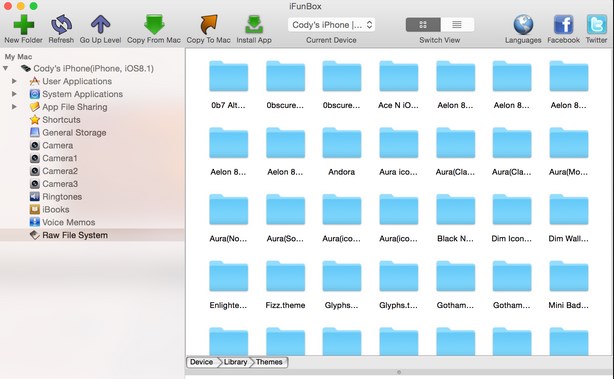Select the Mini Bad... folder
This screenshot has width=614, height=379.
(569, 276)
